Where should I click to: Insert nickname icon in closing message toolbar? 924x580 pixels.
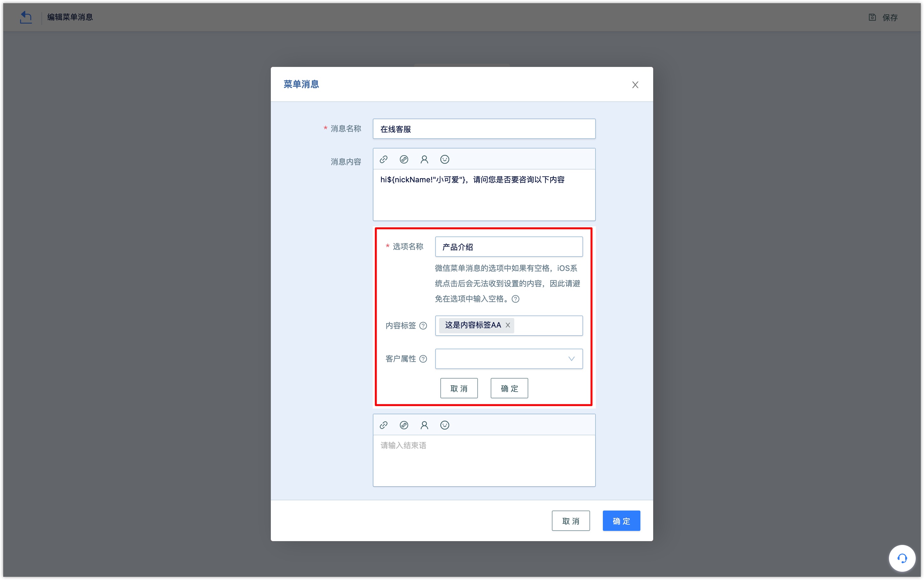[x=424, y=425]
